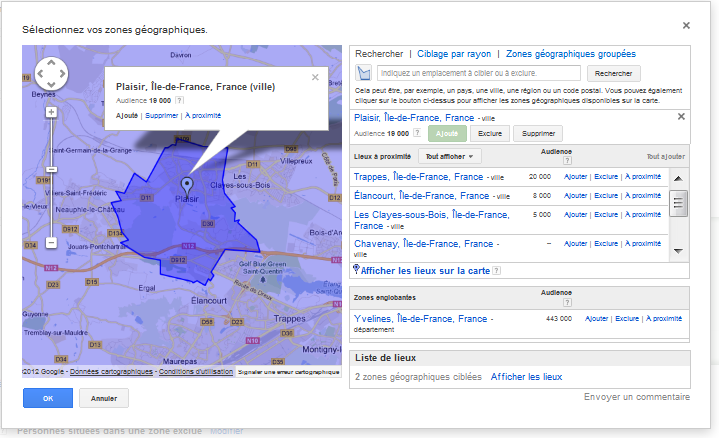This screenshot has width=719, height=438.
Task: Open help icon under Zones englobantes Audience header
Action: tap(567, 302)
